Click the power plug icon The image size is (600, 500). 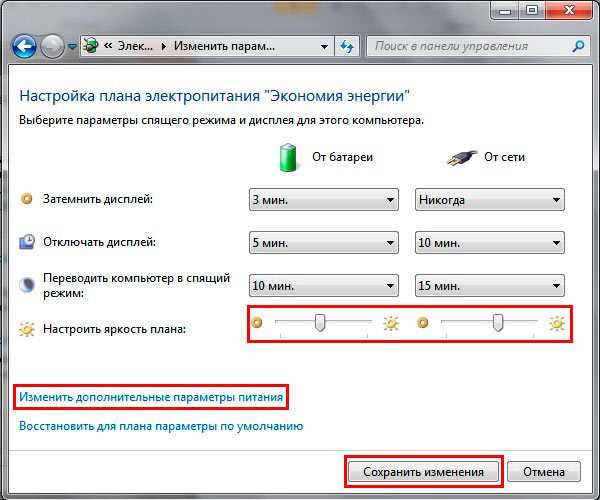tap(462, 157)
